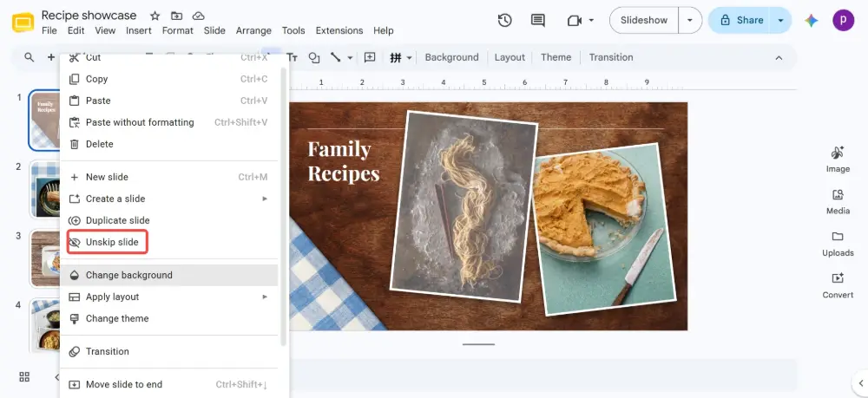This screenshot has width=868, height=398.
Task: Click the Layout toolbar button
Action: (510, 57)
